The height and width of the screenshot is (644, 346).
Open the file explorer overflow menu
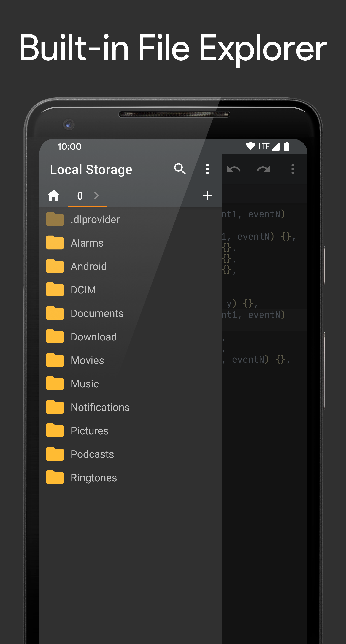[x=207, y=169]
